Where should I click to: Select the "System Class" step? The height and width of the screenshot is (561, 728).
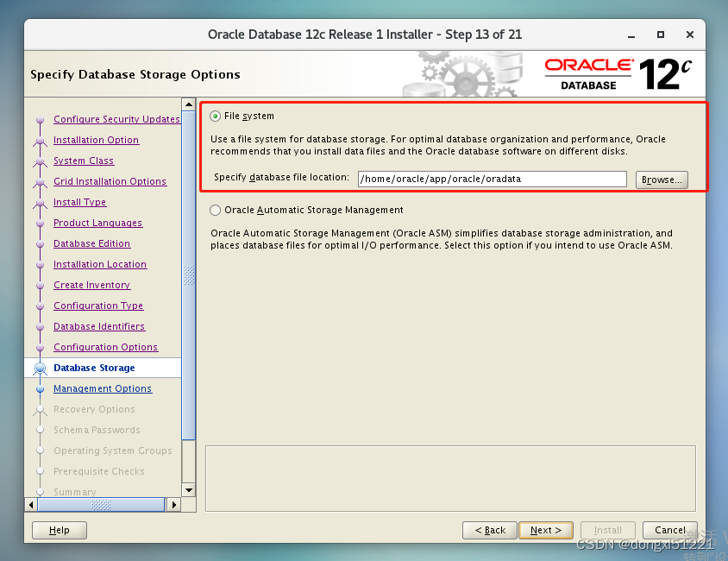(83, 161)
